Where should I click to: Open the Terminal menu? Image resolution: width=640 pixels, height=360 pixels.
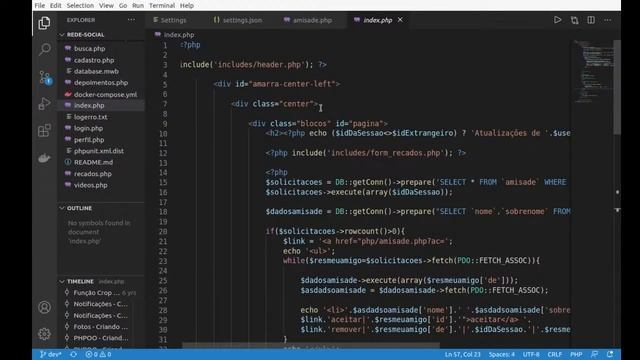[162, 5]
